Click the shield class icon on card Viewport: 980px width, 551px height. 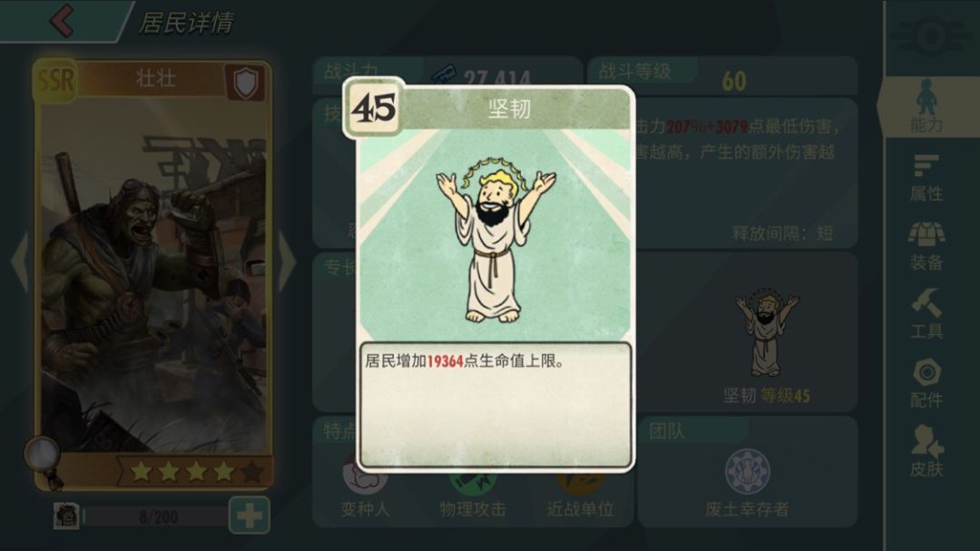click(x=245, y=82)
